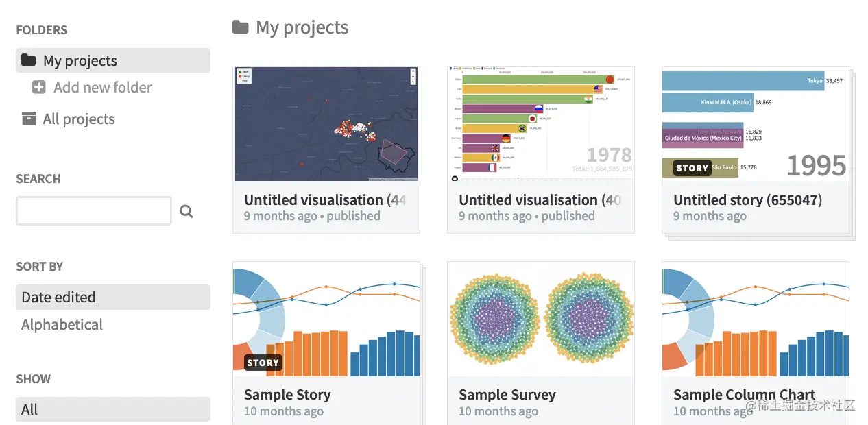Open the Sample Survey bubble thumbnail
This screenshot has width=868, height=425.
pos(540,319)
